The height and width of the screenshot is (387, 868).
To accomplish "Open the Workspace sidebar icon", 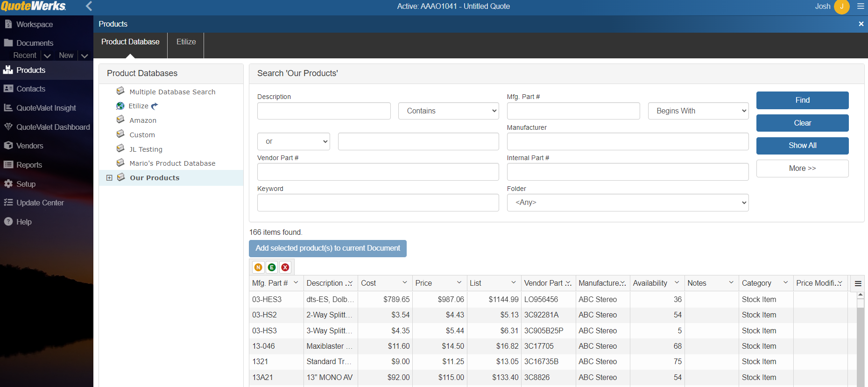I will [8, 24].
